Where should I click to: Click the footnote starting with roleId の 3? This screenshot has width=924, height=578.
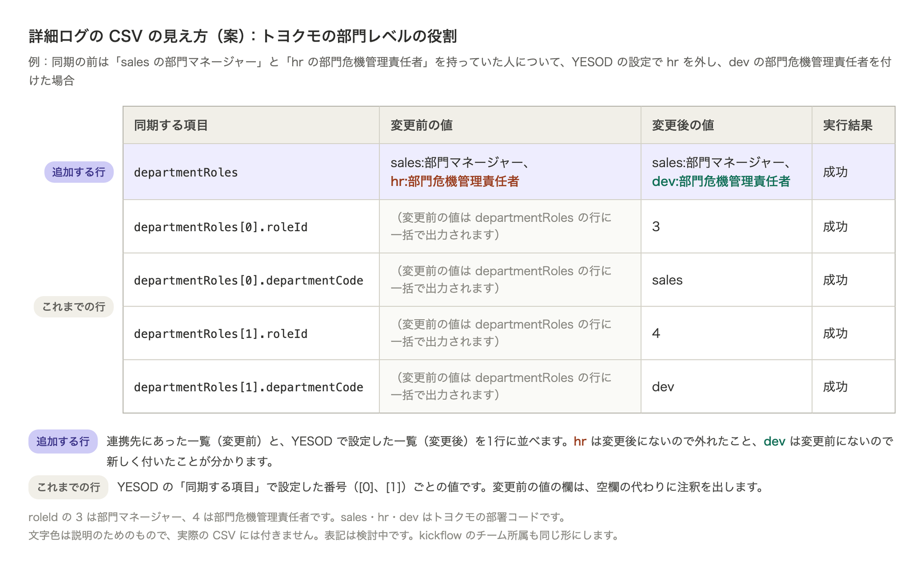pos(297,517)
